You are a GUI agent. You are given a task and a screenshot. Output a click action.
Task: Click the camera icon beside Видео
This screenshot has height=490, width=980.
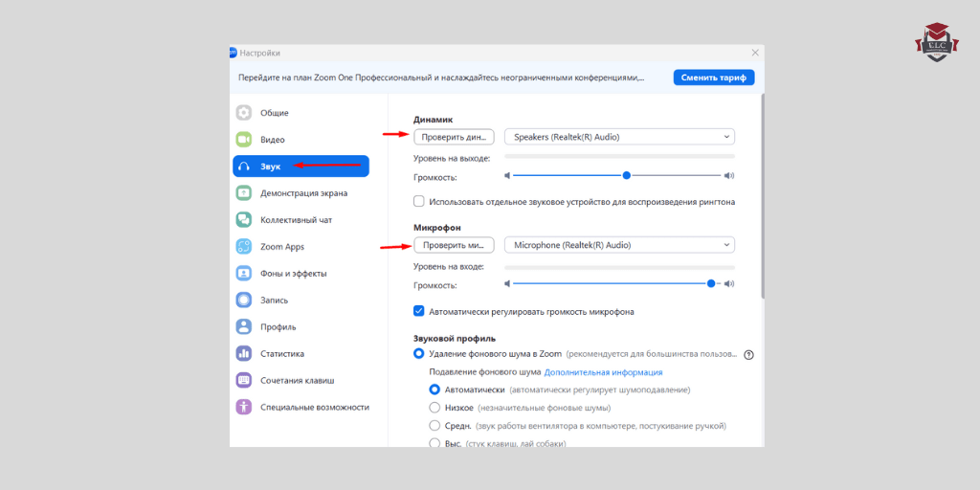(244, 140)
